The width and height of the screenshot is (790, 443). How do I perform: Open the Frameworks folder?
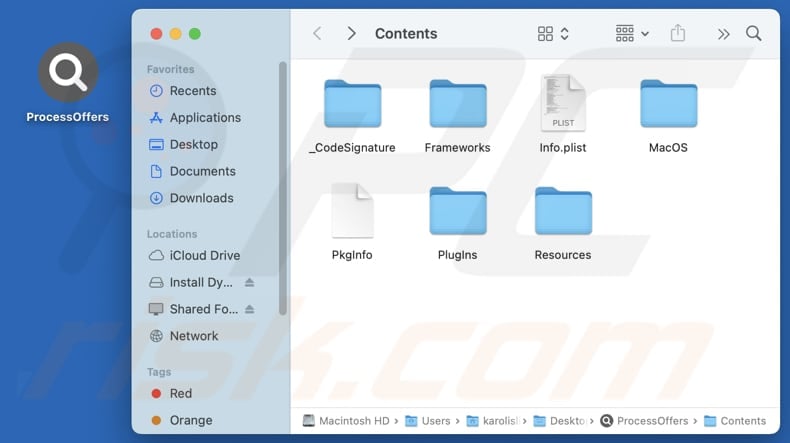click(x=457, y=104)
